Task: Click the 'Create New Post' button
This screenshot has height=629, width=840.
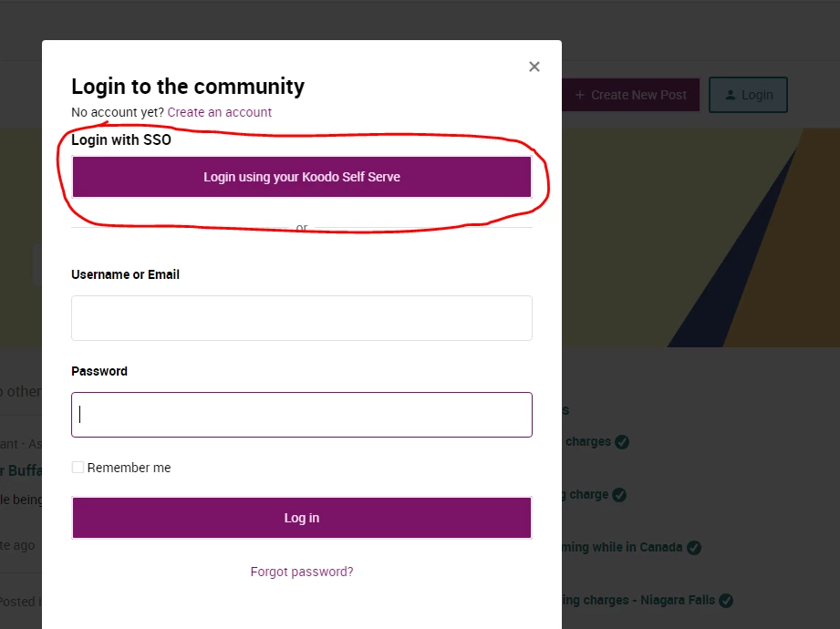Action: pos(630,96)
